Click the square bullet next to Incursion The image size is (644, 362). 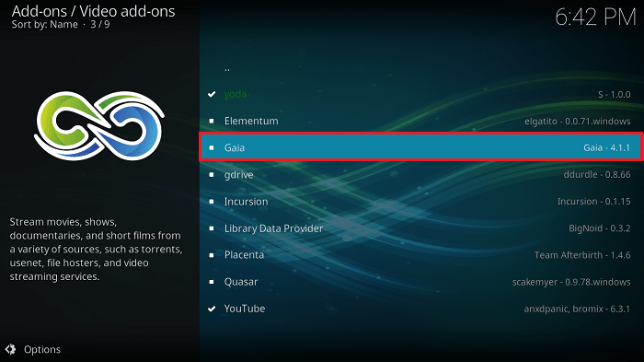point(212,202)
